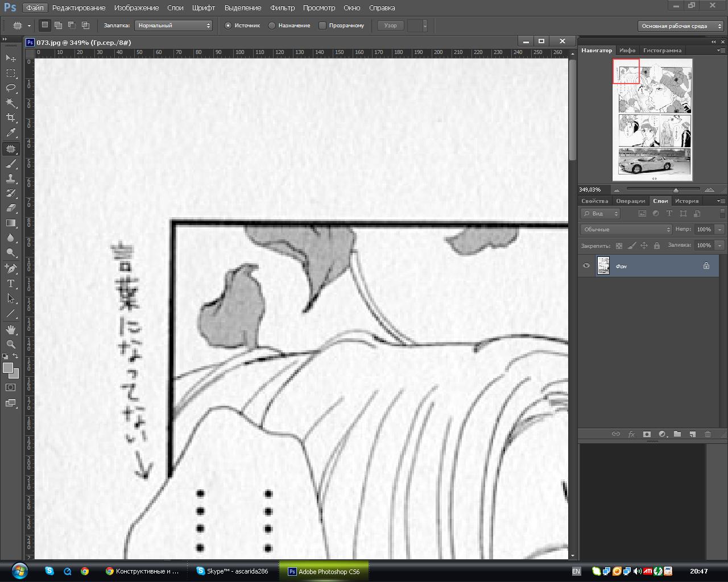Screen dimensions: 728x582
Task: Toggle lock transparent pixels in Layers
Action: (619, 246)
